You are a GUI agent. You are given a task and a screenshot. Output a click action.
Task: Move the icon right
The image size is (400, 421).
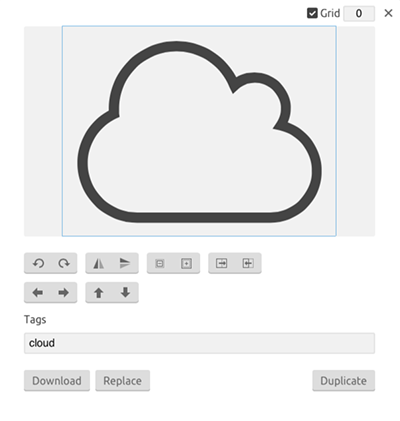(x=64, y=293)
